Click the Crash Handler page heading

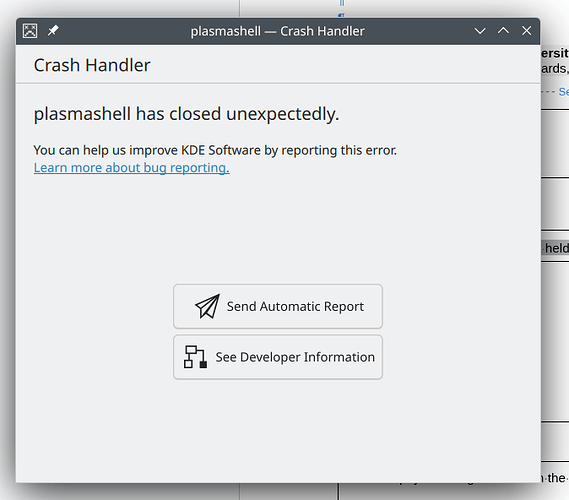[x=92, y=65]
